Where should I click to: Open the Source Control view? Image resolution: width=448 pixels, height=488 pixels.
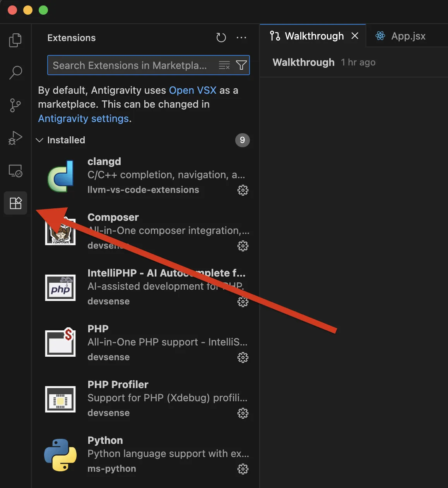[15, 105]
